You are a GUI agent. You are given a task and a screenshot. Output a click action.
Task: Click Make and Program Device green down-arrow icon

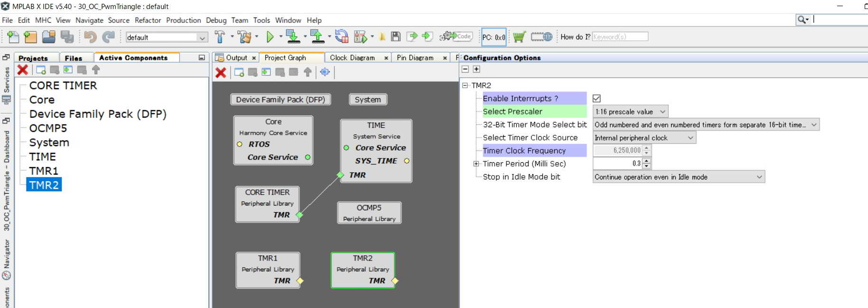pos(293,37)
